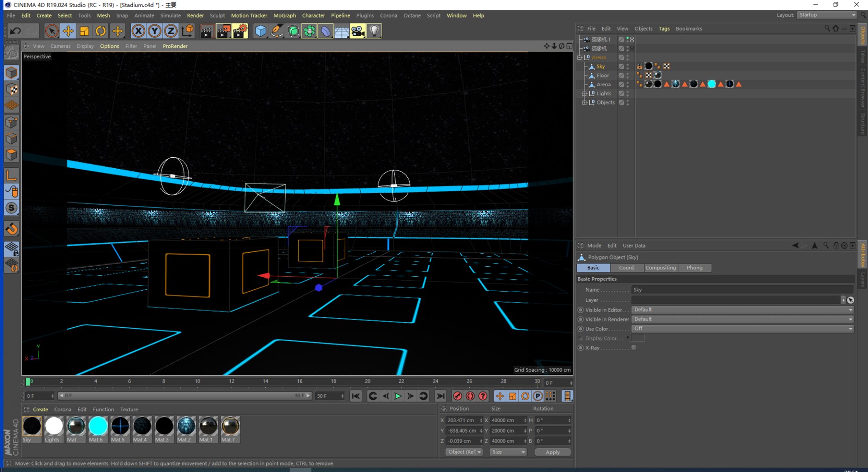The image size is (868, 472).
Task: Toggle Autokeying button
Action: pyautogui.click(x=470, y=396)
